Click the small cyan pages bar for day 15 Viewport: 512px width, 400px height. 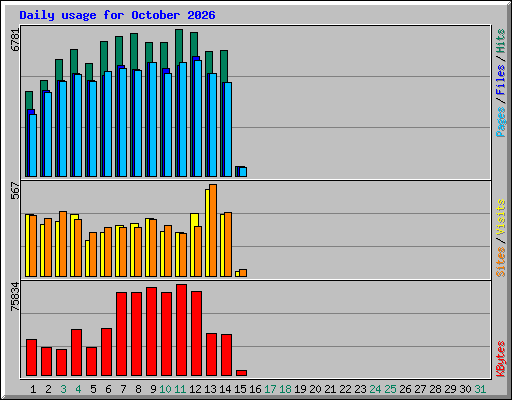pyautogui.click(x=243, y=172)
